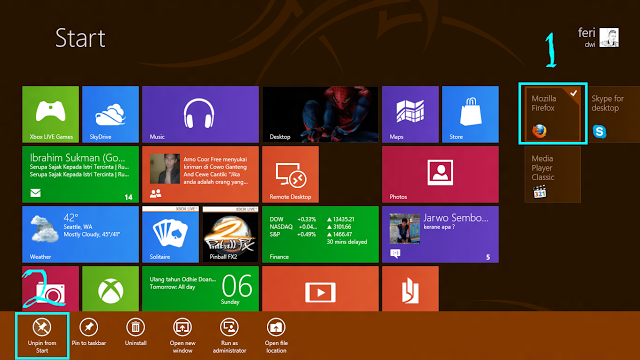Open the Media Player Classic tile
Screen dimensions: 640x360
coord(553,175)
